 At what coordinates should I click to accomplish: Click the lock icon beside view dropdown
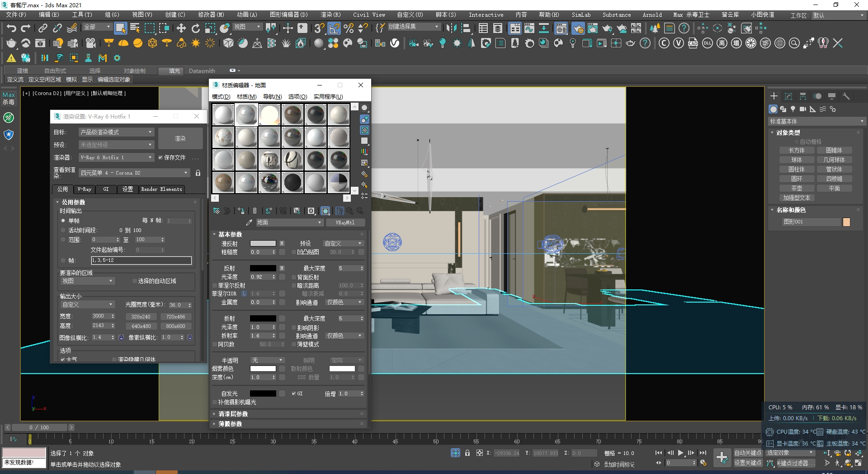point(198,173)
